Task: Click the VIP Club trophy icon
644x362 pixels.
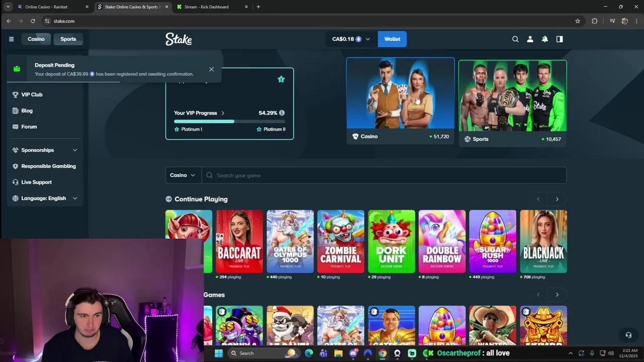Action: coord(15,95)
